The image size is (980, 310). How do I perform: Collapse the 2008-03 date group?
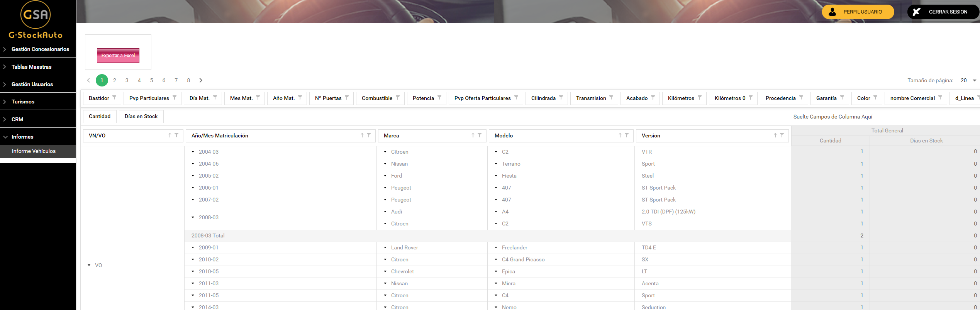[x=193, y=217]
